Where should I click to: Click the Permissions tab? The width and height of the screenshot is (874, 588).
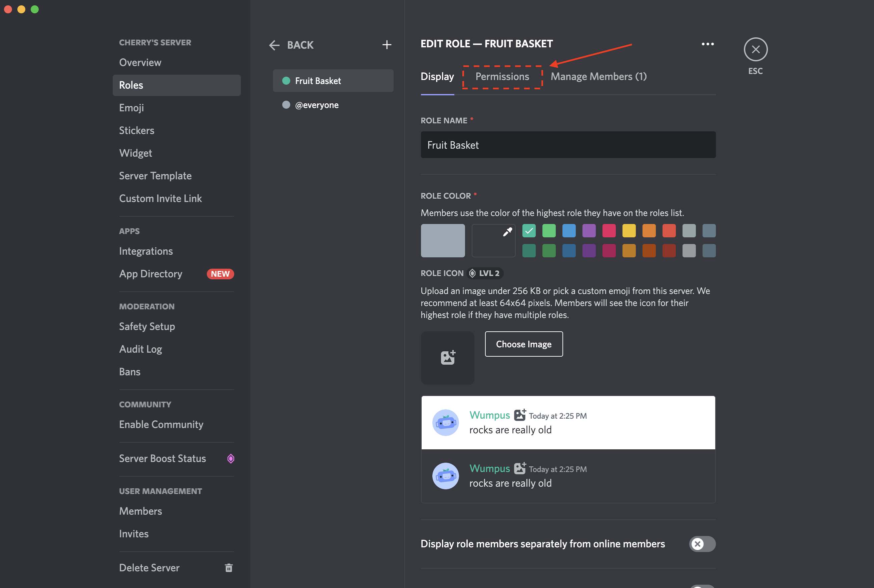coord(502,75)
